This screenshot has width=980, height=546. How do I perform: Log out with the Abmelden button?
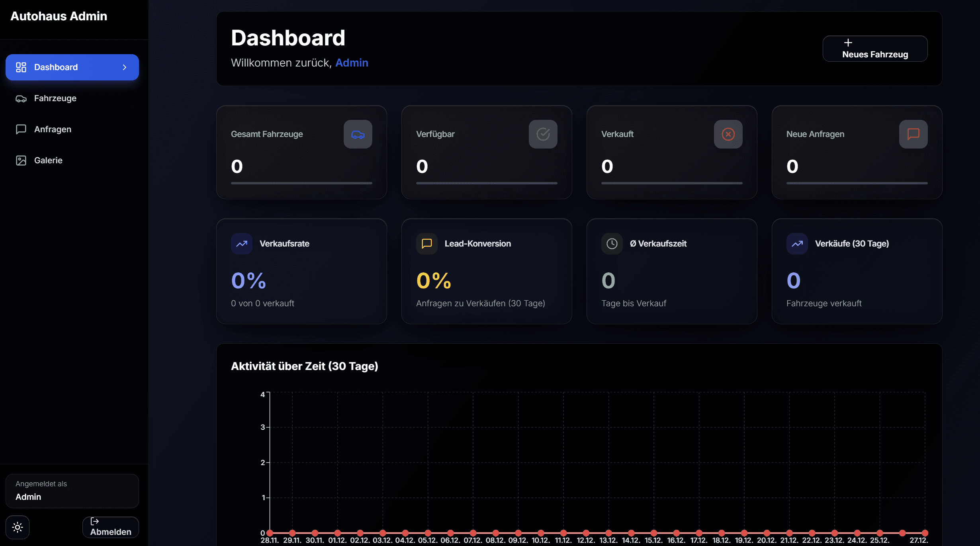(x=110, y=527)
